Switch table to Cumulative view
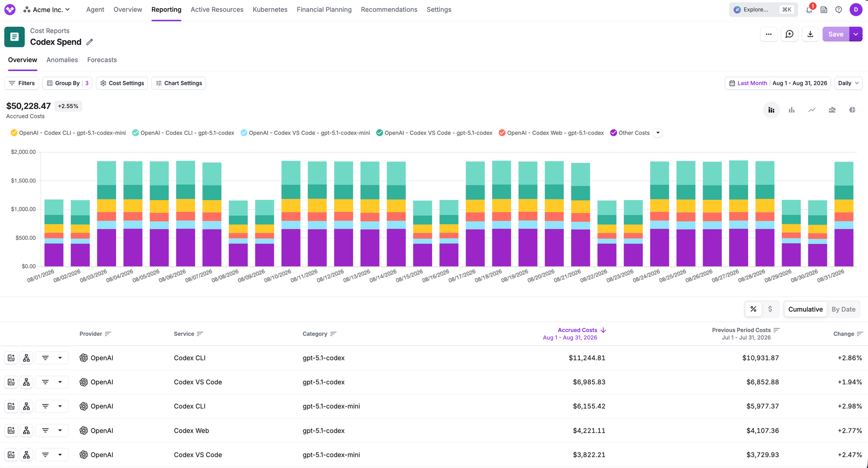Viewport: 868px width, 468px height. tap(805, 309)
